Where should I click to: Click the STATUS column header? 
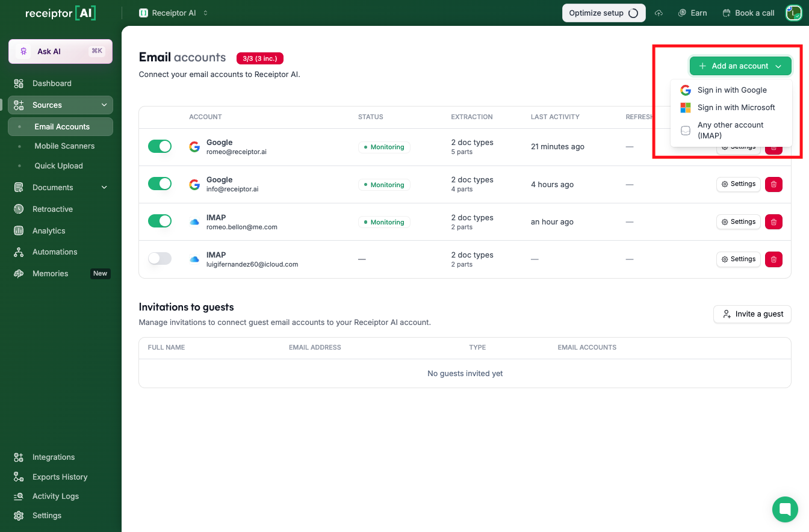coord(371,117)
